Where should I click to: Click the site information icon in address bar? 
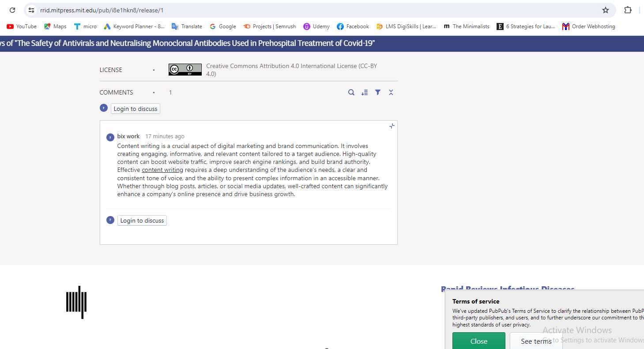(x=31, y=10)
